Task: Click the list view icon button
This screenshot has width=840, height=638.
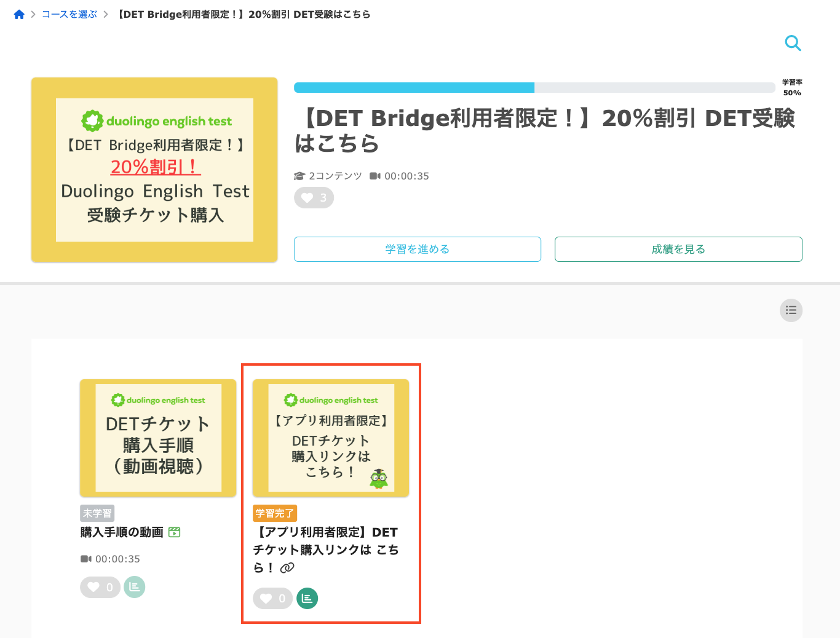Action: [791, 310]
